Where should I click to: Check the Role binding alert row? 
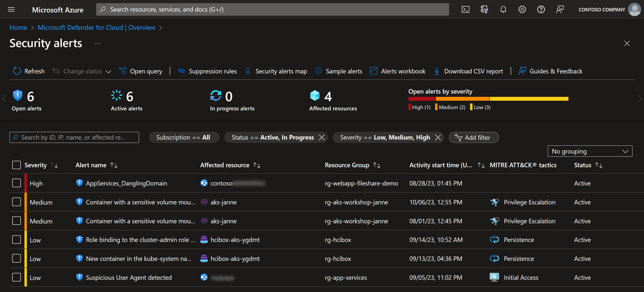(x=17, y=239)
